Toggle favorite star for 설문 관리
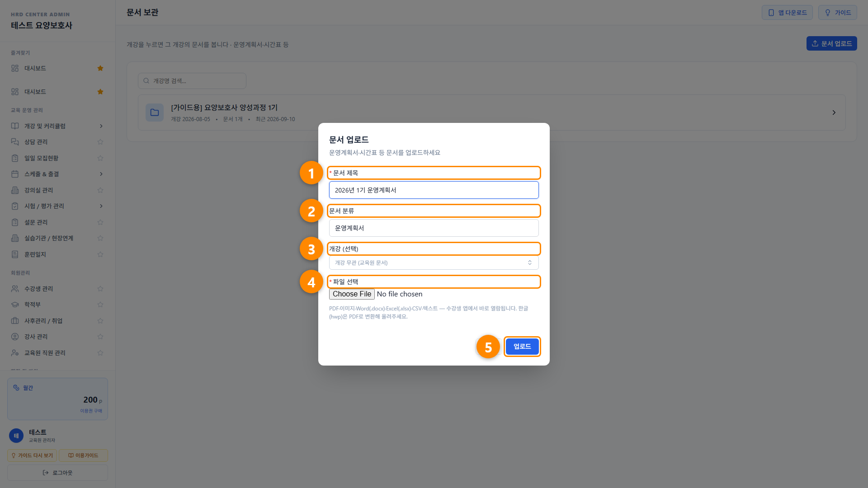Image resolution: width=868 pixels, height=488 pixels. coord(100,222)
